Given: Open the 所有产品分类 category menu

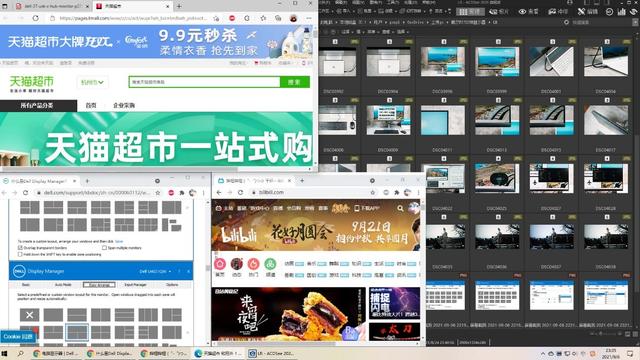Looking at the screenshot, I should click(38, 105).
